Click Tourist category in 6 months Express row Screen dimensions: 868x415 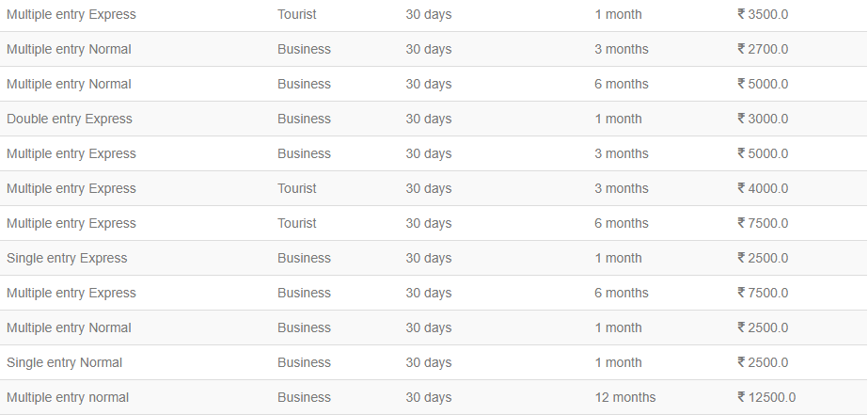tap(297, 223)
